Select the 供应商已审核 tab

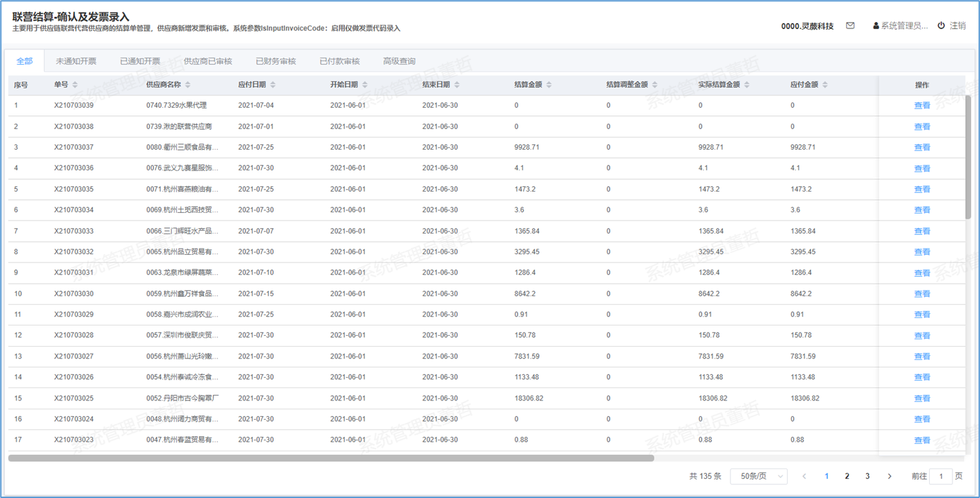(x=208, y=61)
